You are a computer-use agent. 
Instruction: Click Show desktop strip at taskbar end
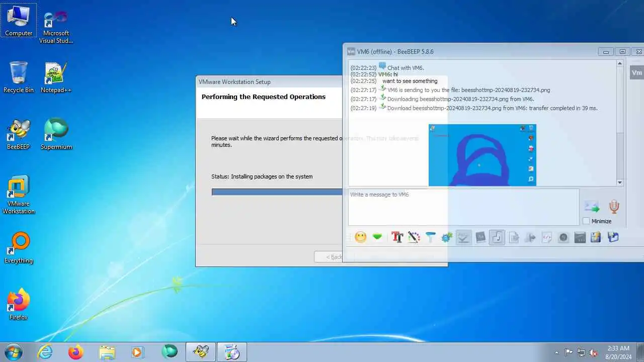640,352
